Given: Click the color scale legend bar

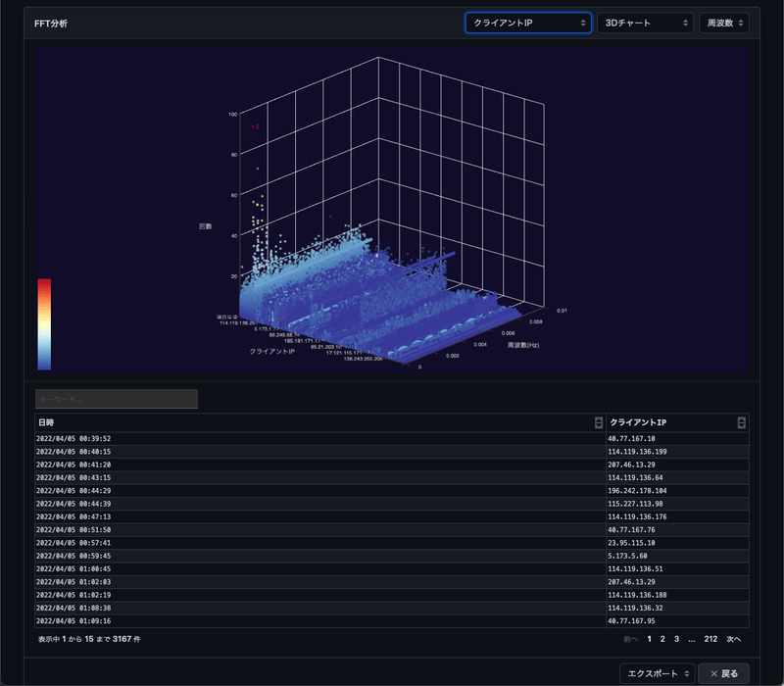Looking at the screenshot, I should coord(44,323).
